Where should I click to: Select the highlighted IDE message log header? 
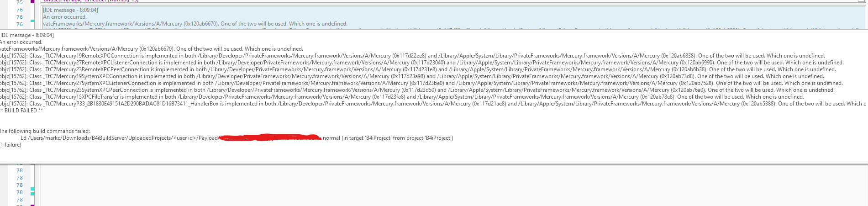70,10
